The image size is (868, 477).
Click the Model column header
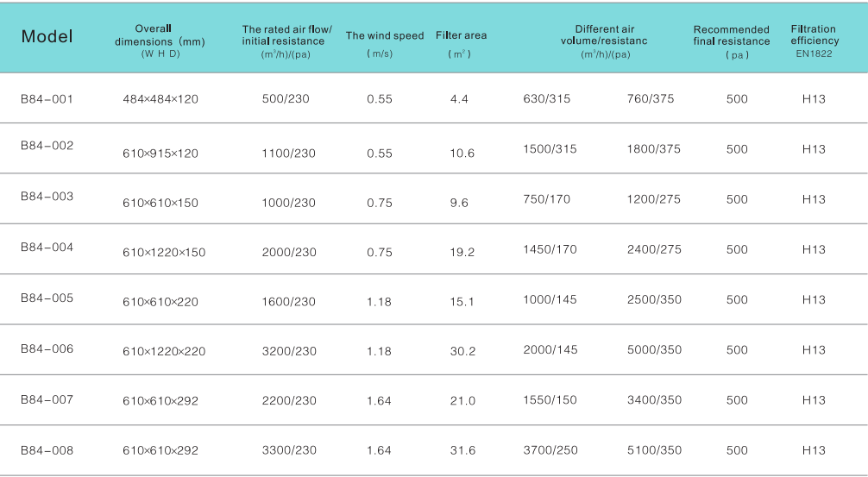[x=47, y=36]
